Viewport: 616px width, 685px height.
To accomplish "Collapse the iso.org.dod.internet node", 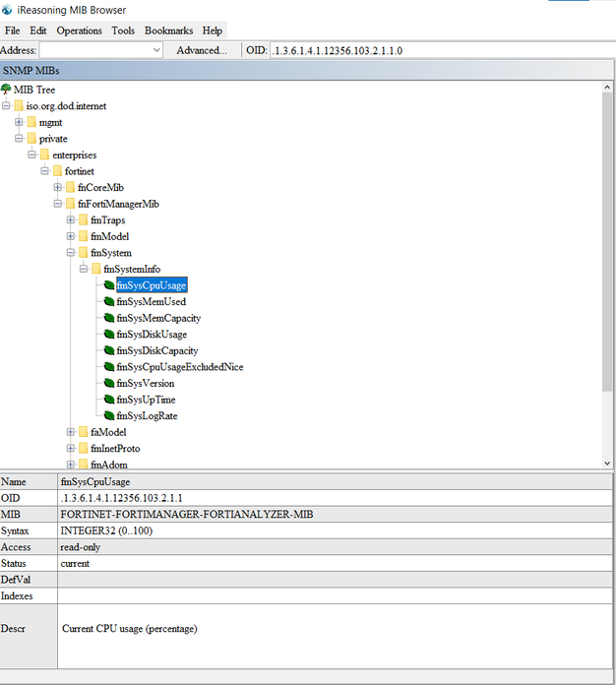I will click(6, 105).
